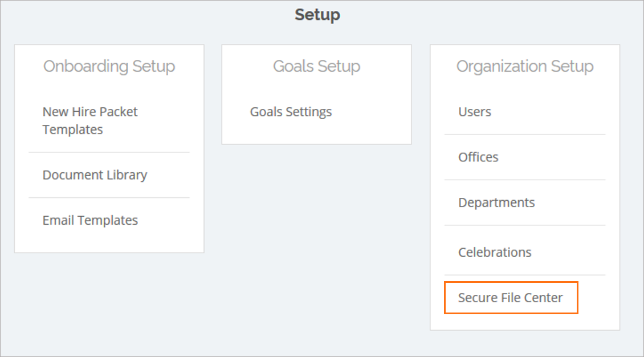The image size is (644, 357).
Task: Click the orange highlight box border
Action: pos(511,282)
